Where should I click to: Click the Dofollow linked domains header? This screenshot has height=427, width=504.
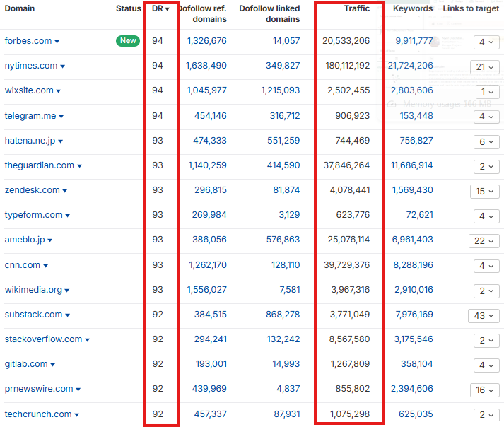[x=269, y=13]
